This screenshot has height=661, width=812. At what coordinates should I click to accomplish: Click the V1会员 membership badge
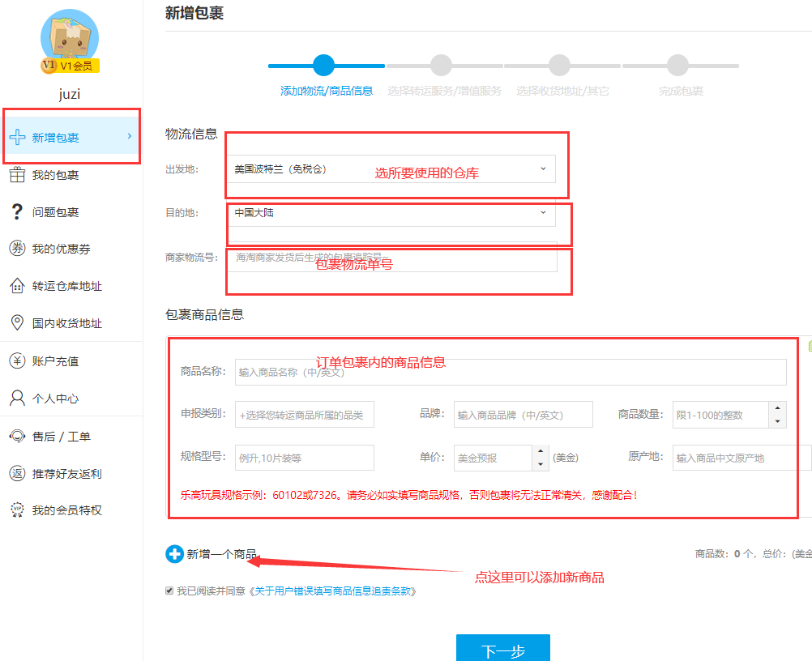tap(70, 66)
